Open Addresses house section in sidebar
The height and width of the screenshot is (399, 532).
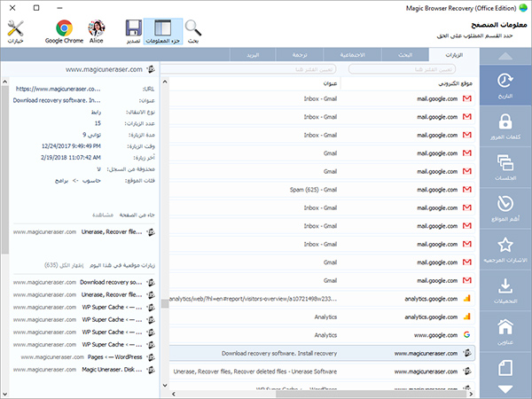505,332
